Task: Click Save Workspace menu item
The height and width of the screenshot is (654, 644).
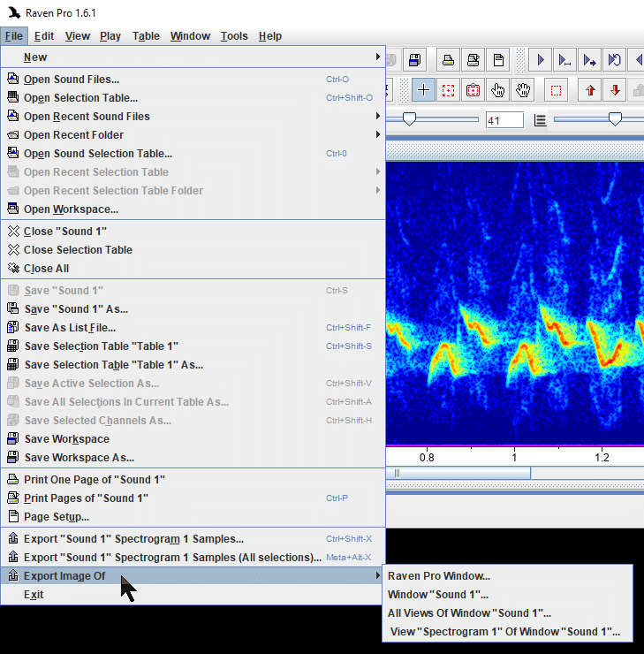Action: pos(193,438)
